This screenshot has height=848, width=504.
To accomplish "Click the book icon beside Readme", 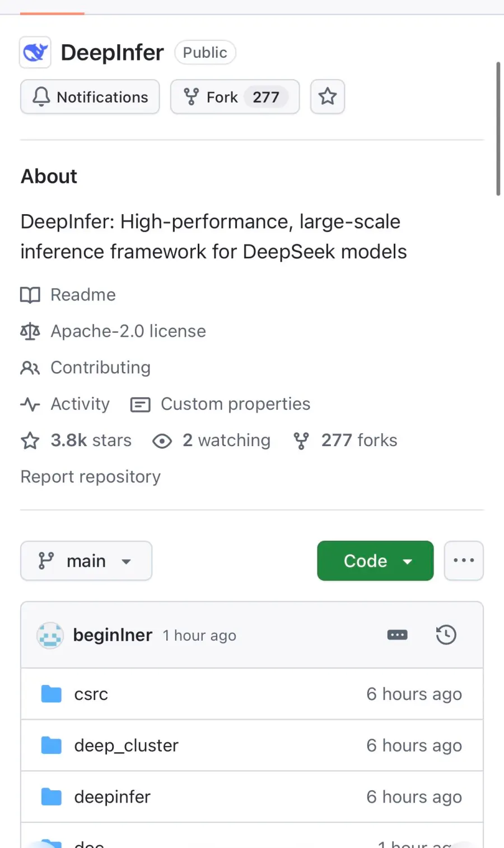I will (x=30, y=295).
